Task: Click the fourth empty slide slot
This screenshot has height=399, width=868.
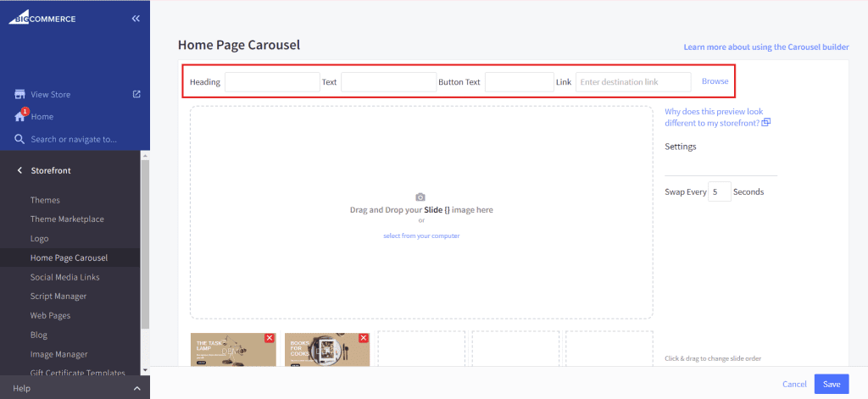Action: point(515,349)
